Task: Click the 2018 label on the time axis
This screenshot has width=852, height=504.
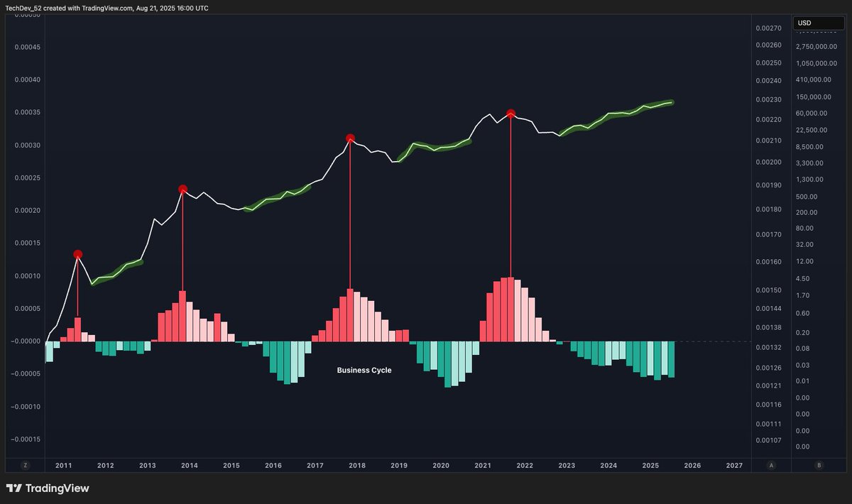Action: click(x=357, y=466)
